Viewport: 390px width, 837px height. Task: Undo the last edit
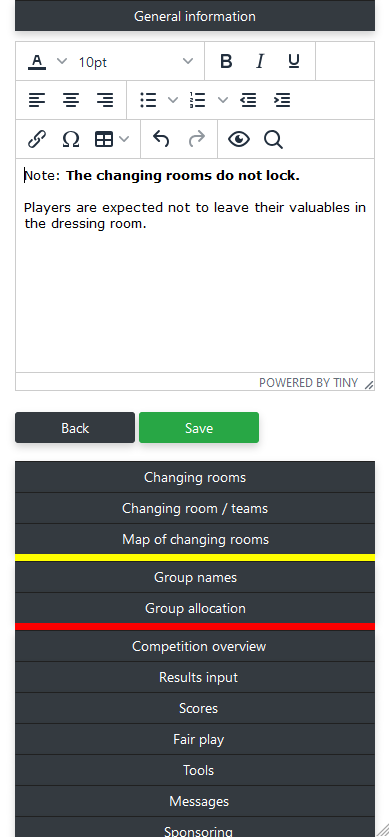[161, 139]
